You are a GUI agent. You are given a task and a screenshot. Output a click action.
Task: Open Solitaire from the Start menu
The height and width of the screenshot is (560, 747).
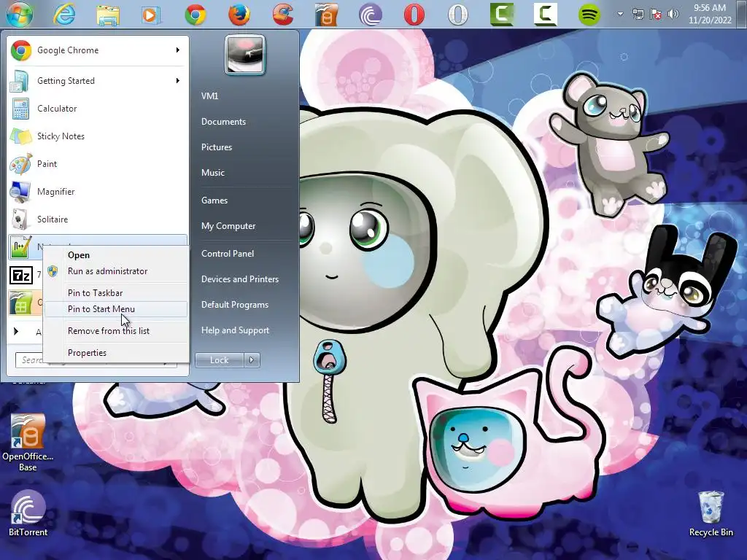point(98,219)
